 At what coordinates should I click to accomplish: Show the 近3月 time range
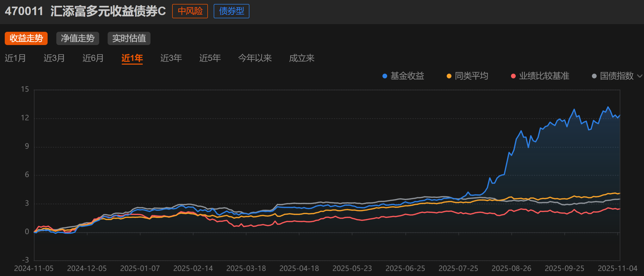pyautogui.click(x=54, y=58)
